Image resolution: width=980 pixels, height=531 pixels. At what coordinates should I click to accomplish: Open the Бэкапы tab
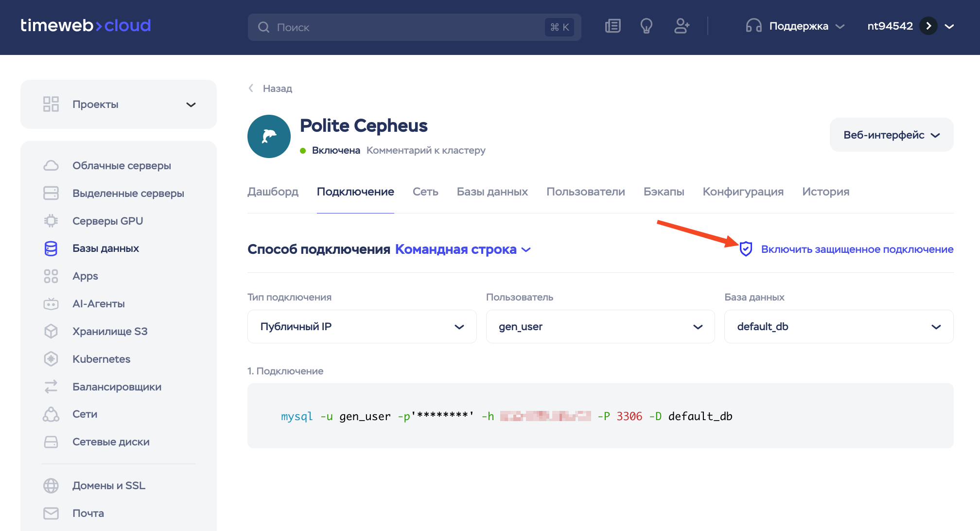(664, 192)
